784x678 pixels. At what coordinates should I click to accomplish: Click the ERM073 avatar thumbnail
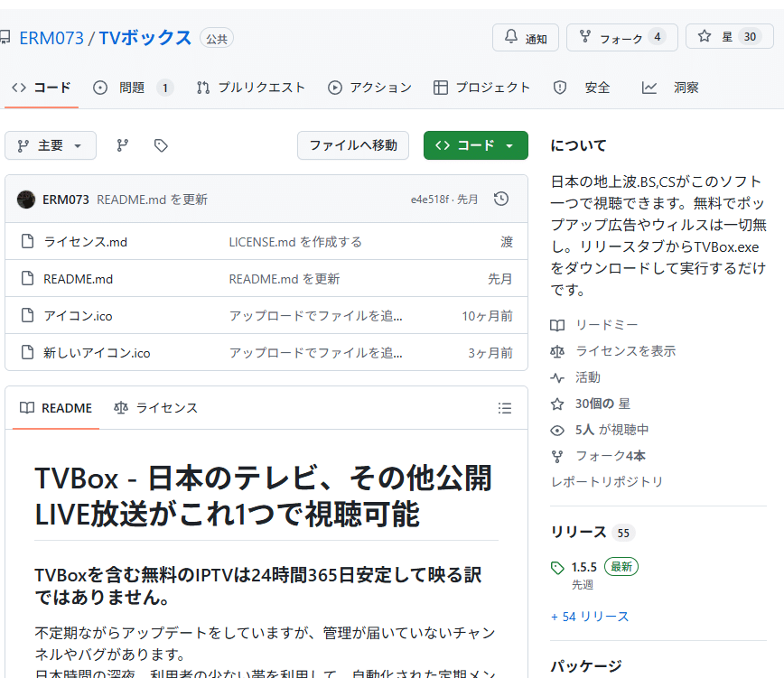coord(26,200)
